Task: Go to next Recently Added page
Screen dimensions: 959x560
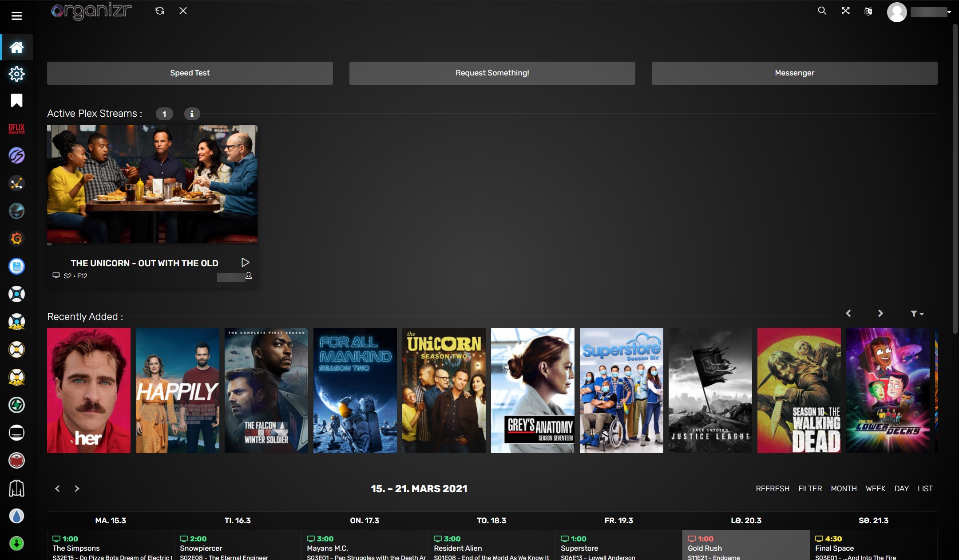Action: point(880,313)
